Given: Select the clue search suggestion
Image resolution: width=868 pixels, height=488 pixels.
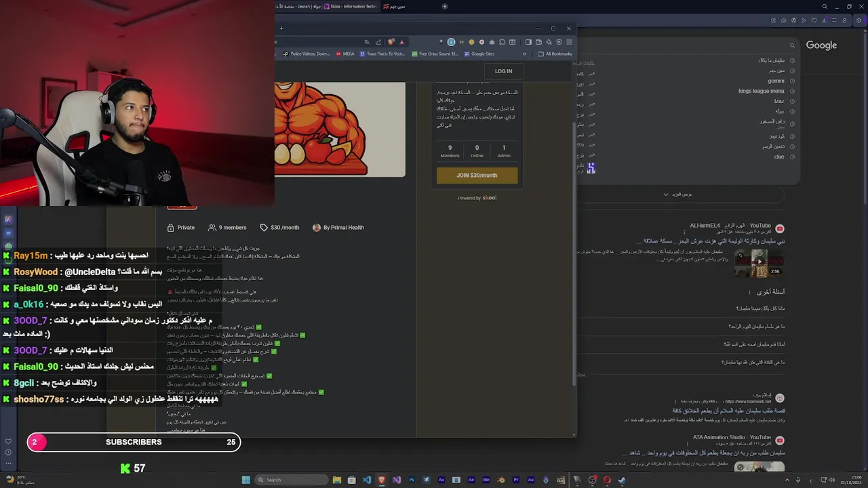Looking at the screenshot, I should [779, 157].
